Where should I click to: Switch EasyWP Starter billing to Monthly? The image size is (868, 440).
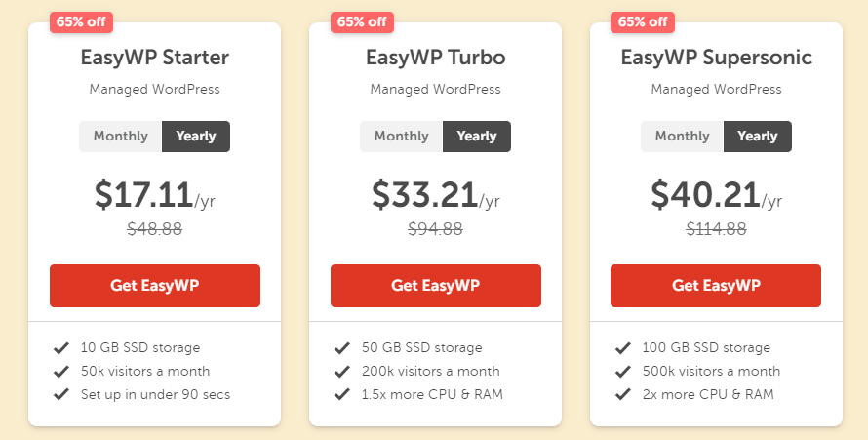121,137
